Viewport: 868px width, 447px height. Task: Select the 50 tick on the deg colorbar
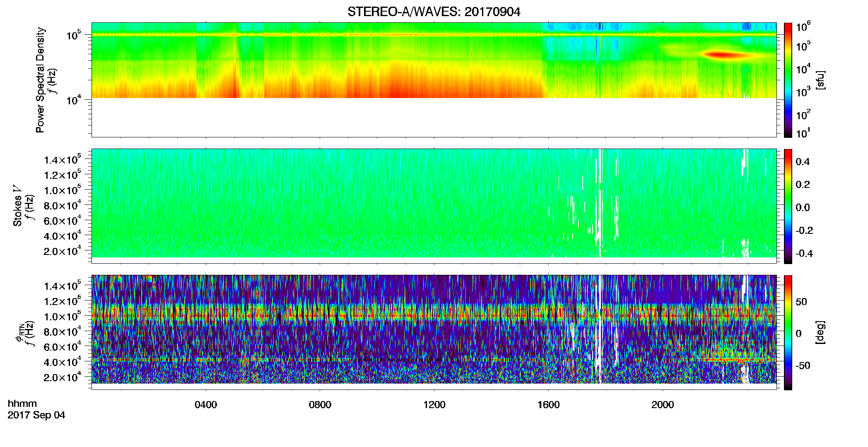click(x=801, y=302)
